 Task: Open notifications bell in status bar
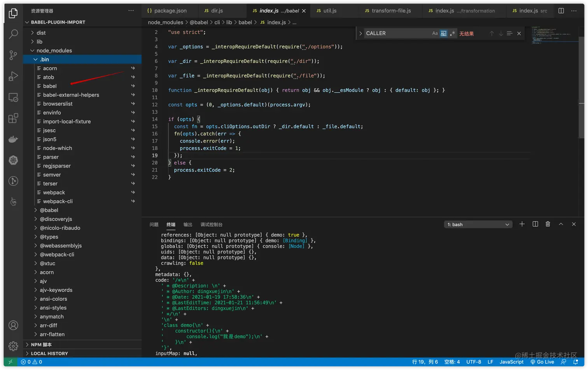point(576,362)
